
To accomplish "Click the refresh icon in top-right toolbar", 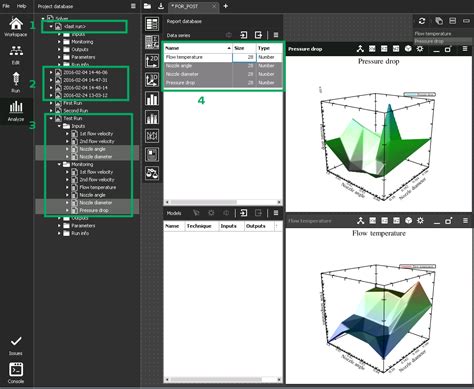I will (422, 21).
